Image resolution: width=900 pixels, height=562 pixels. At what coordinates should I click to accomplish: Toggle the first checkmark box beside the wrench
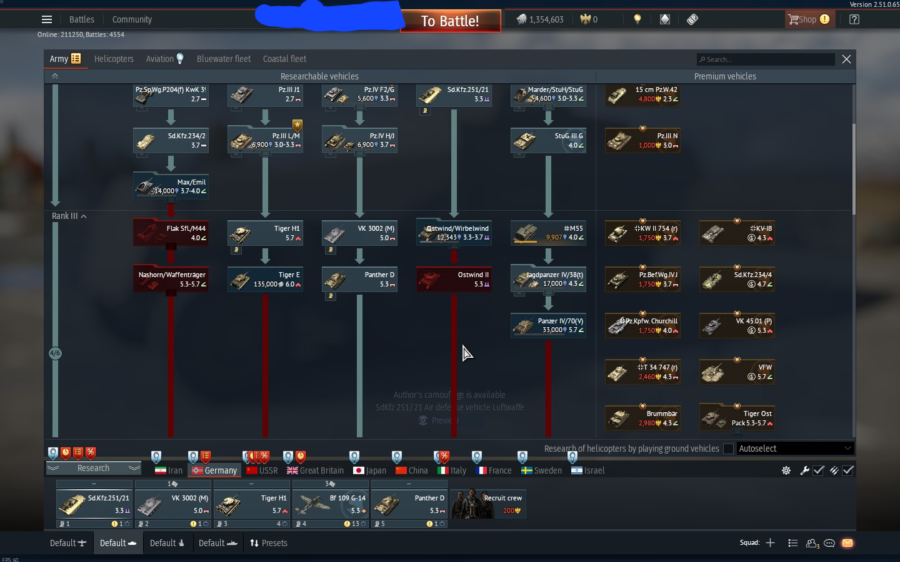[x=819, y=470]
